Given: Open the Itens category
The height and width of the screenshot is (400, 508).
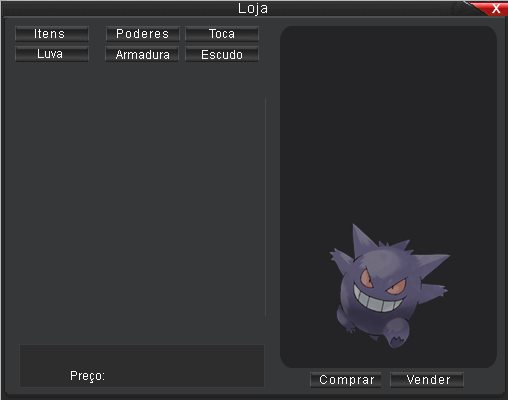Looking at the screenshot, I should 52,34.
